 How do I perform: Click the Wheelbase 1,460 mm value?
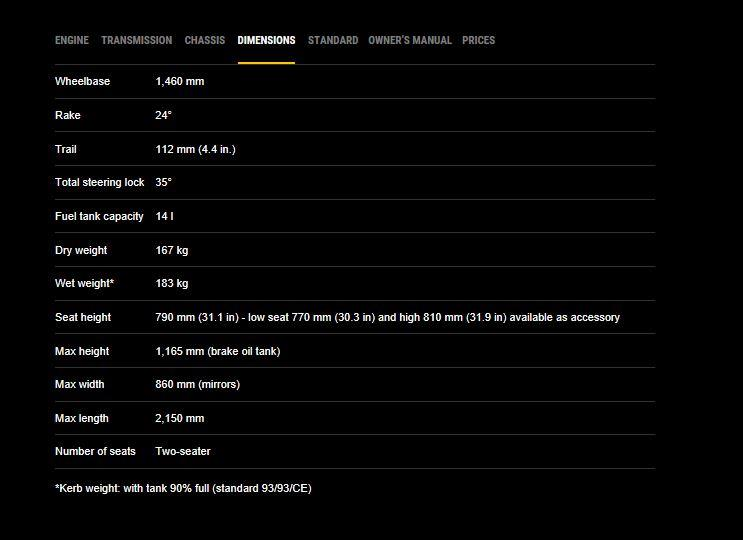pos(180,81)
